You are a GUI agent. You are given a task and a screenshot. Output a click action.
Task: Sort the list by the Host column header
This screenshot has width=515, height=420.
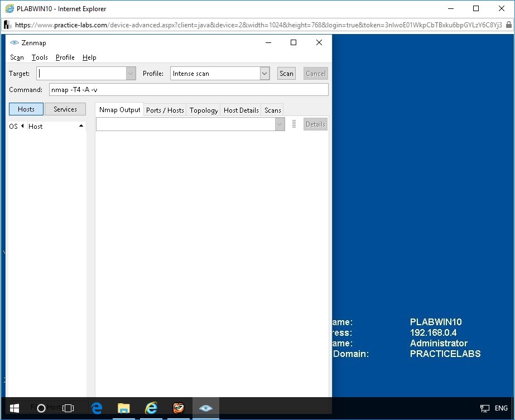tap(56, 127)
